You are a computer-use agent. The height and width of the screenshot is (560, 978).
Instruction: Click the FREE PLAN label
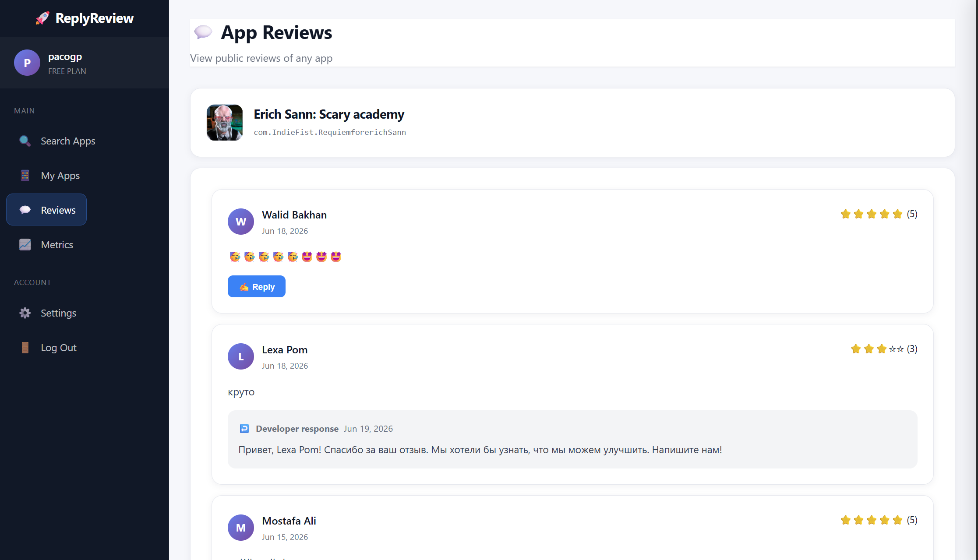tap(67, 71)
